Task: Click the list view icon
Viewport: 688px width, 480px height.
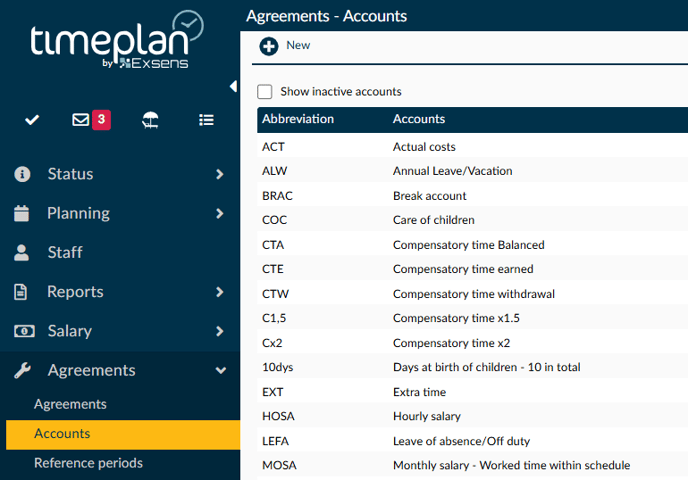Action: click(x=206, y=120)
